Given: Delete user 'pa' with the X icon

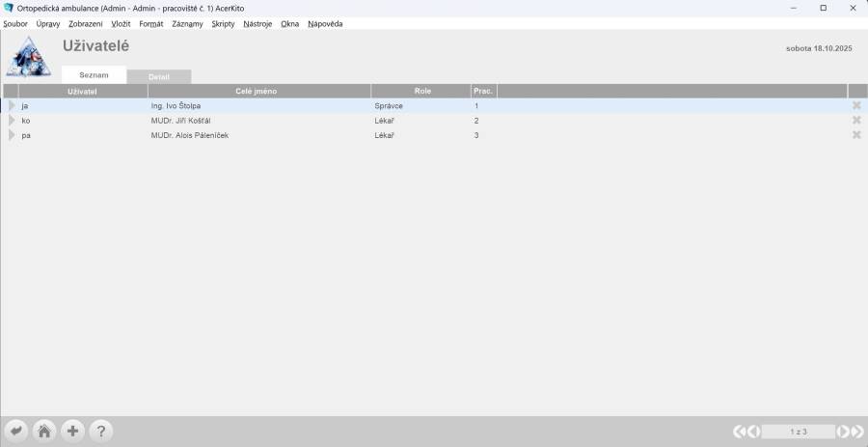Looking at the screenshot, I should [855, 135].
